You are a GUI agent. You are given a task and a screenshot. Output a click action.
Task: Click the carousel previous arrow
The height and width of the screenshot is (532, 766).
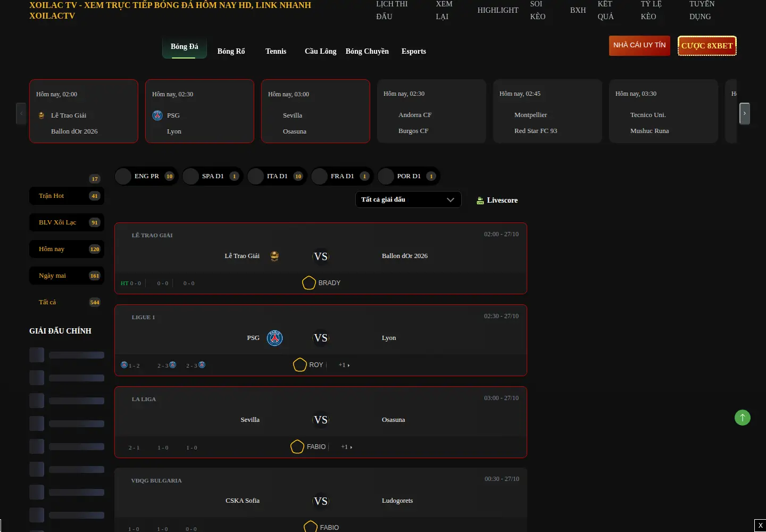[21, 113]
